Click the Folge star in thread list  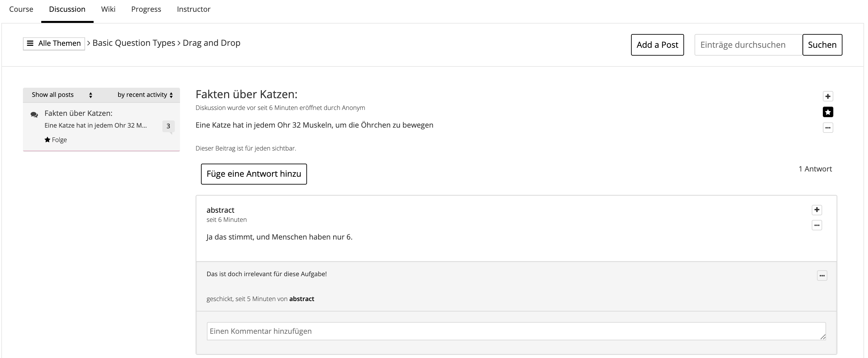click(x=47, y=139)
